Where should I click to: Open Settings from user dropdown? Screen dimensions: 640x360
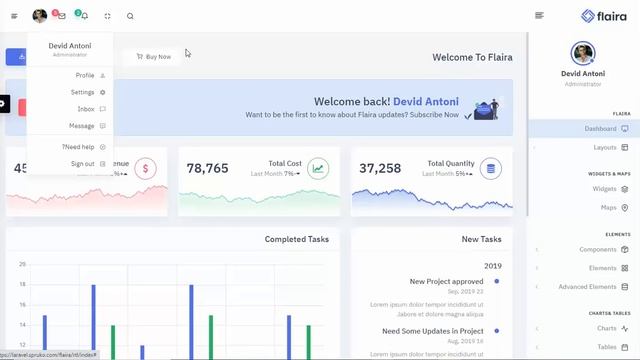pos(70,92)
